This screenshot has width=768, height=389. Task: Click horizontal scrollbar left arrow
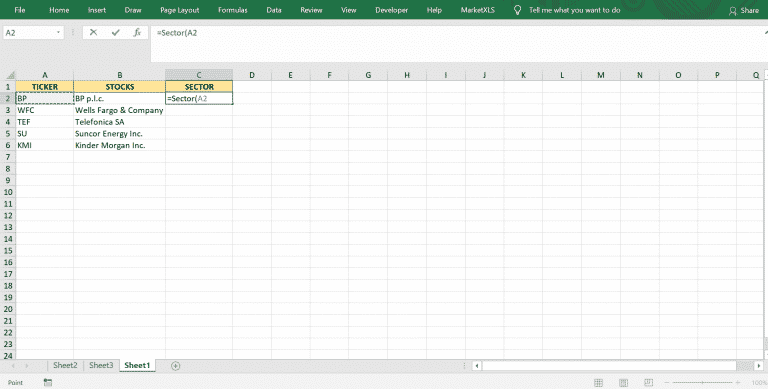point(477,365)
